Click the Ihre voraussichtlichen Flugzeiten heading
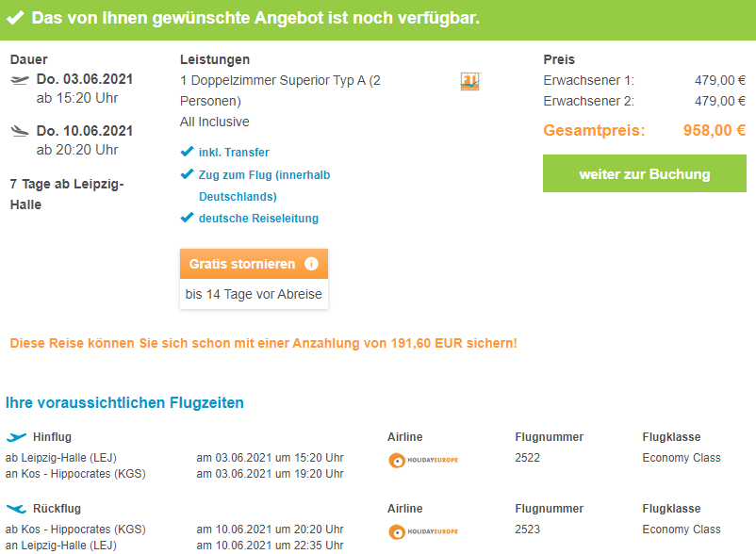This screenshot has width=756, height=554. pos(124,403)
